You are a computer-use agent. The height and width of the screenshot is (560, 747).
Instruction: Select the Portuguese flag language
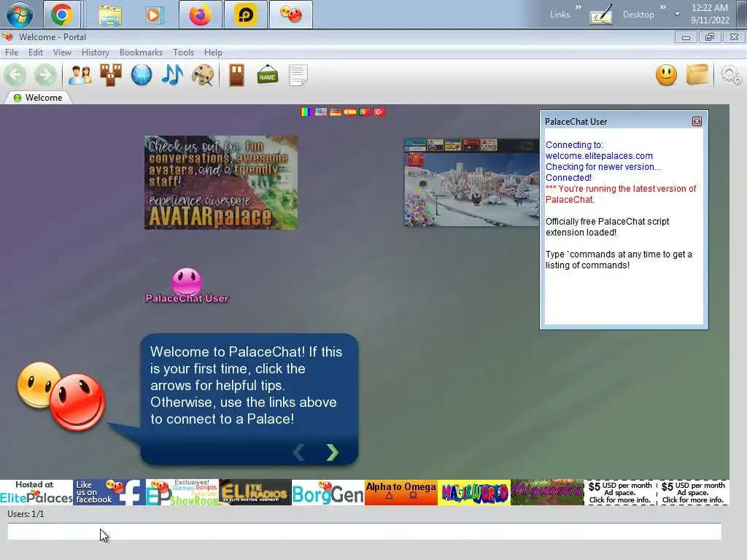point(365,112)
